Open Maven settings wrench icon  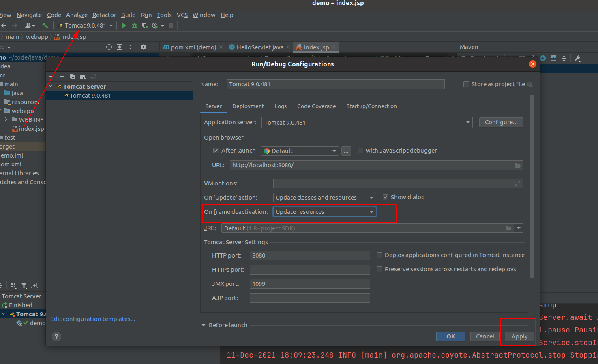(578, 58)
